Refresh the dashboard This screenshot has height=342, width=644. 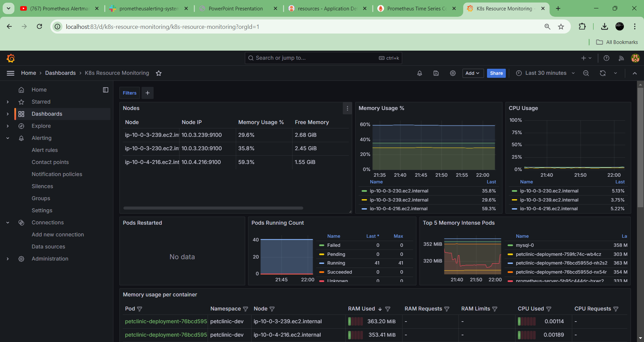(602, 73)
